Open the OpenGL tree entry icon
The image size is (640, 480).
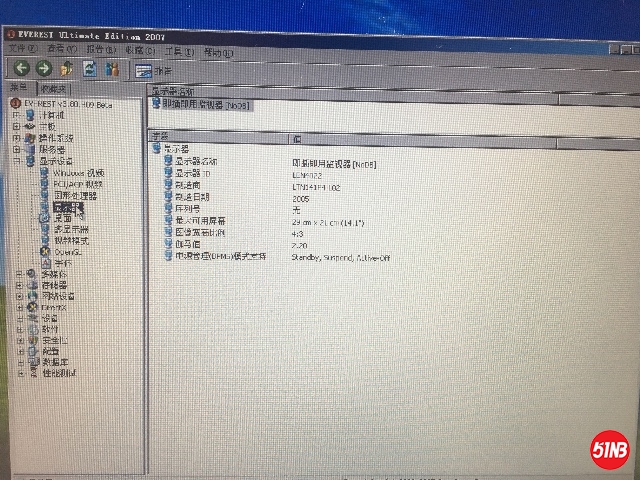[45, 251]
